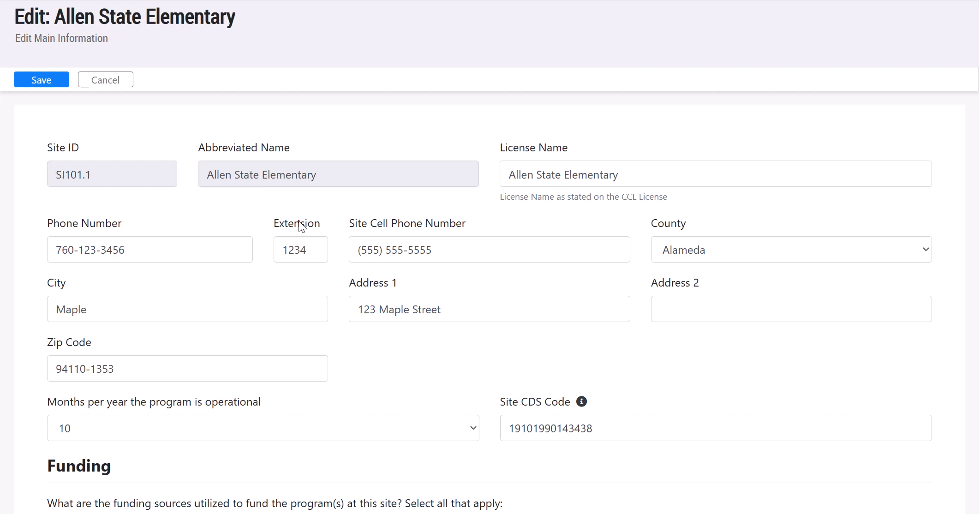Screen dimensions: 980x514
Task: Click the disabled Site ID field
Action: [112, 174]
